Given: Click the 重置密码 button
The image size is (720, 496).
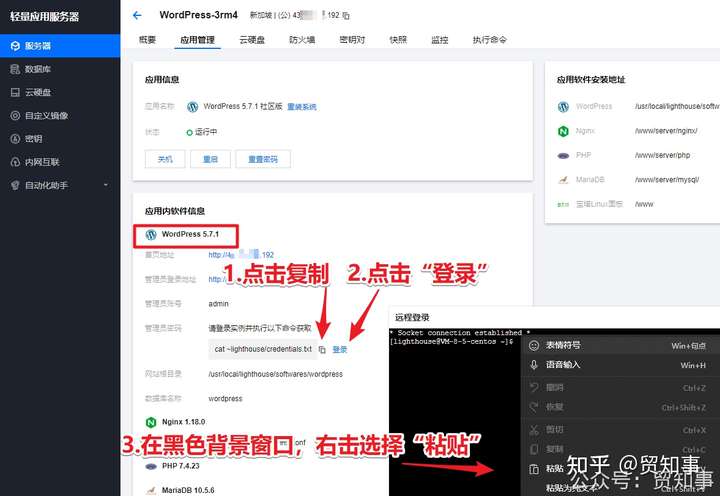Looking at the screenshot, I should coord(263,159).
